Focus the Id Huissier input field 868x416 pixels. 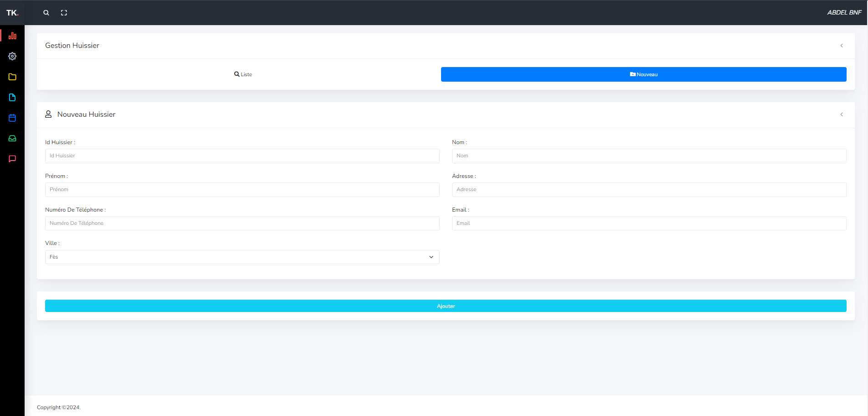click(242, 156)
